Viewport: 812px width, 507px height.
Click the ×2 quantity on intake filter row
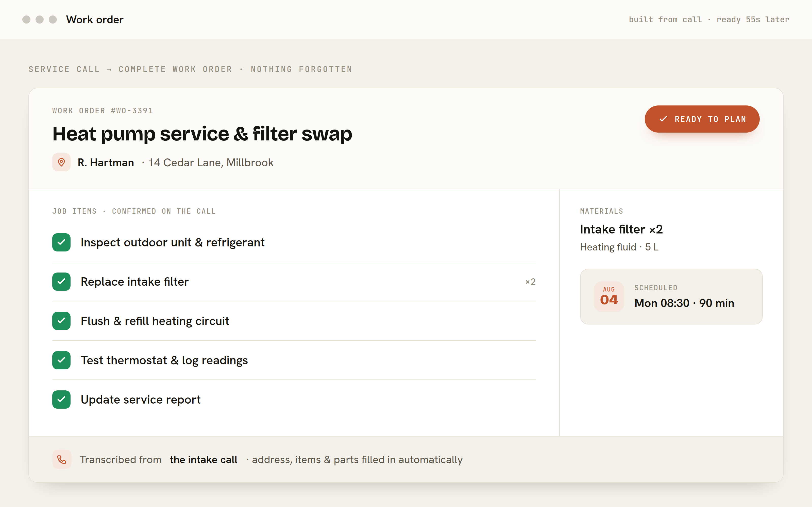tap(530, 282)
